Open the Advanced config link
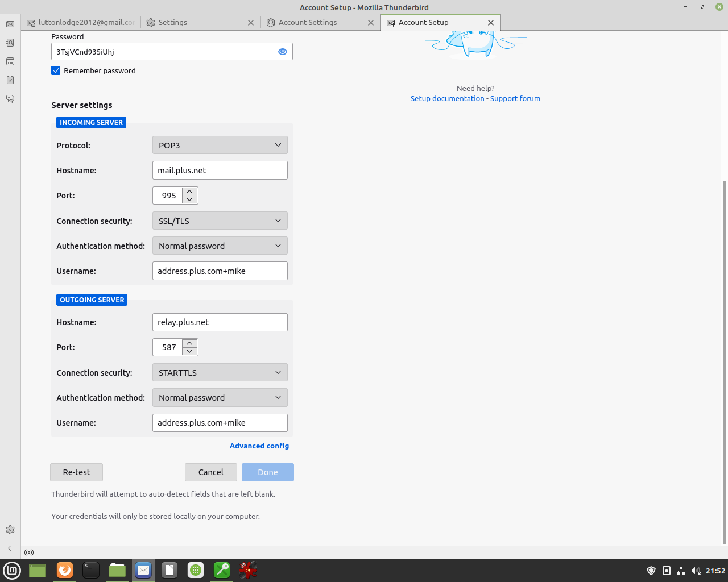 click(x=259, y=446)
